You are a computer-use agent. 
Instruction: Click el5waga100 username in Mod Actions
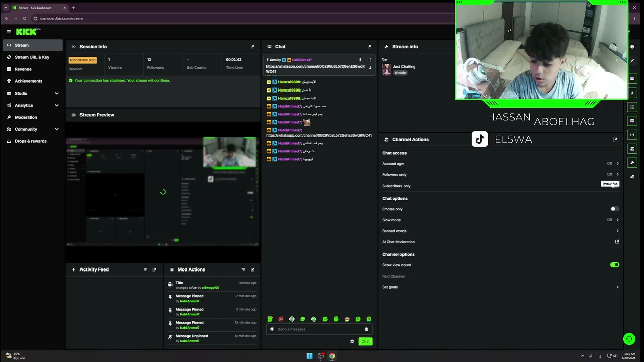coord(210,288)
